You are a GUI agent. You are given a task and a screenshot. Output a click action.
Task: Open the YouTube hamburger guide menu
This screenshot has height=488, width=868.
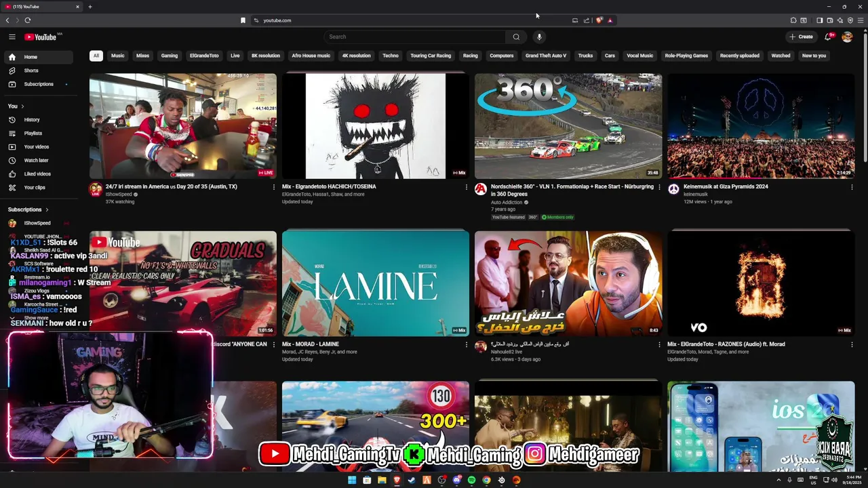point(12,37)
